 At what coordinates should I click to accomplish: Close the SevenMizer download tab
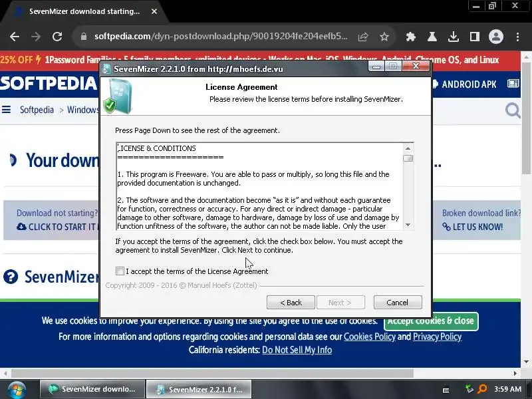pyautogui.click(x=154, y=11)
